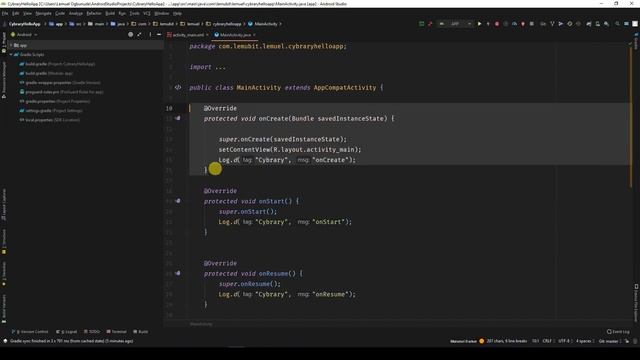This screenshot has width=640, height=360.
Task: Click the 'app' breadcrumb segment
Action: coord(56,24)
